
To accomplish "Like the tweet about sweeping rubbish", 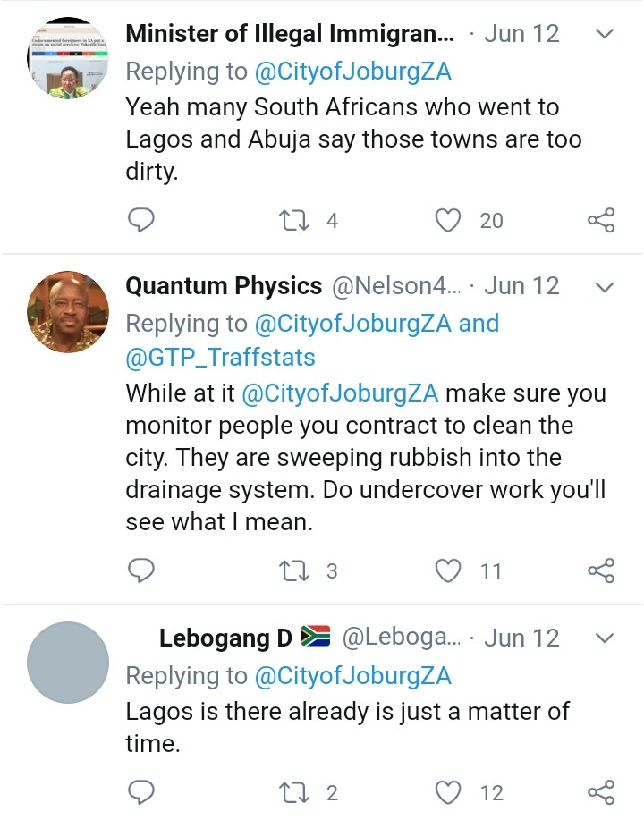I will click(447, 571).
